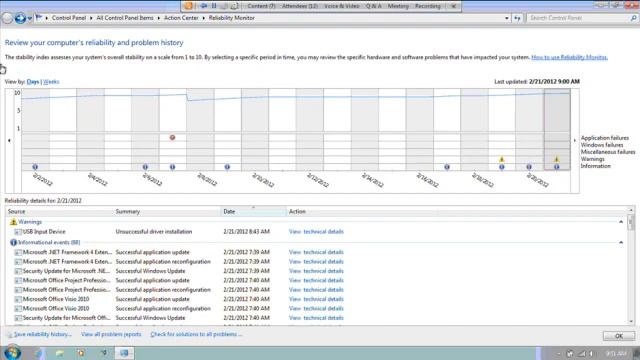The image size is (640, 360).
Task: Sort by the Summary column header
Action: coord(167,211)
